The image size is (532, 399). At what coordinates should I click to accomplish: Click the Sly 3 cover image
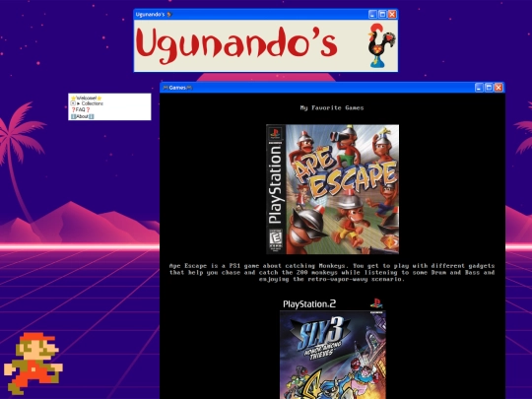coord(333,349)
